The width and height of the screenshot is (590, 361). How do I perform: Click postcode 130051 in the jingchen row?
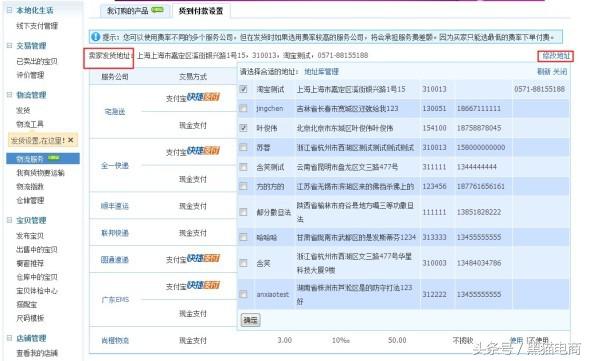click(434, 108)
